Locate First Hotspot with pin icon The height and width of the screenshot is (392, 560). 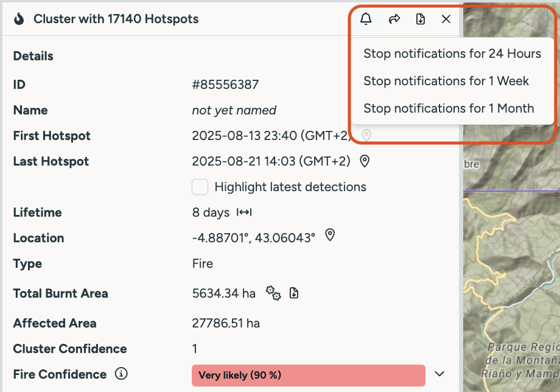pos(366,135)
